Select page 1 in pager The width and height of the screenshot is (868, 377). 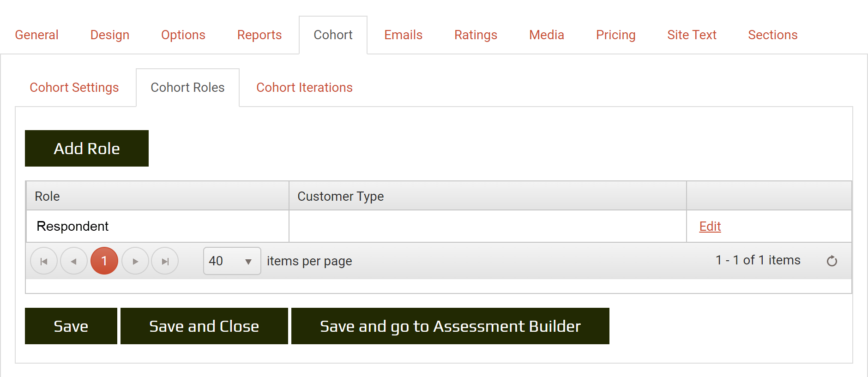(x=104, y=261)
